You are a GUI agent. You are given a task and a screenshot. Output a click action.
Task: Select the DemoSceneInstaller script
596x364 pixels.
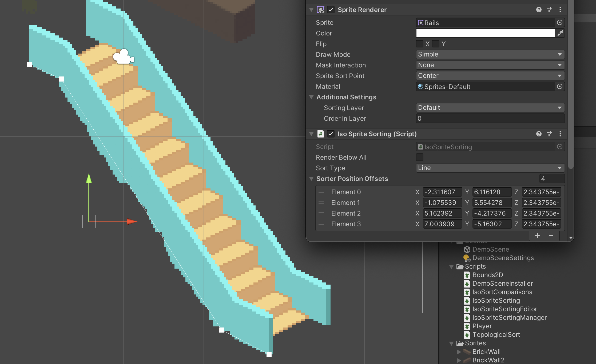tap(498, 284)
